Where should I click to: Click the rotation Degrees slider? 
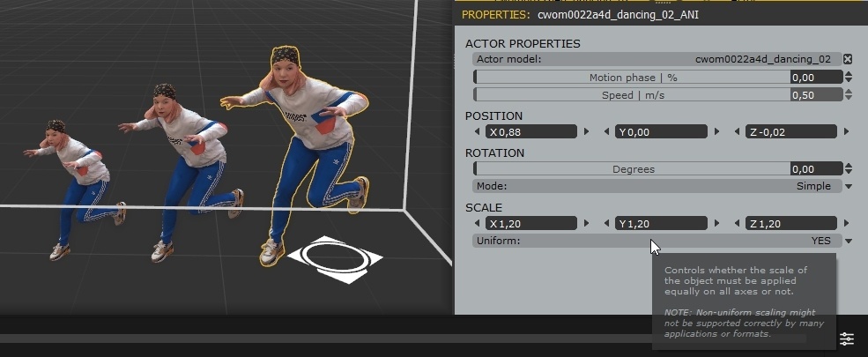[x=632, y=169]
